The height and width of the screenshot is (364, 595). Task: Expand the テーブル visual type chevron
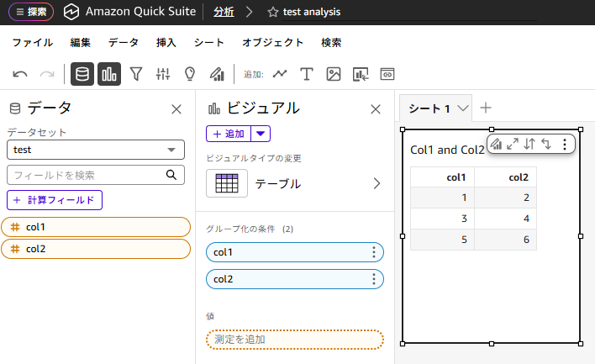click(x=376, y=183)
